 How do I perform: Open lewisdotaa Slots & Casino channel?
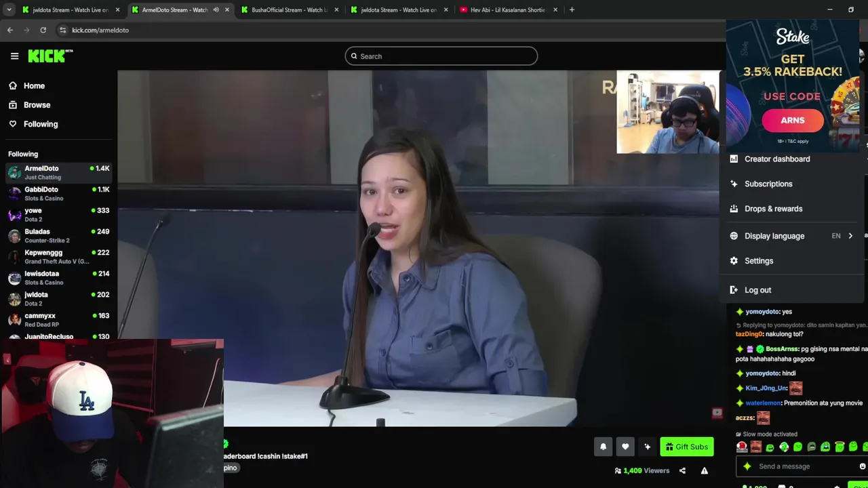click(x=58, y=278)
